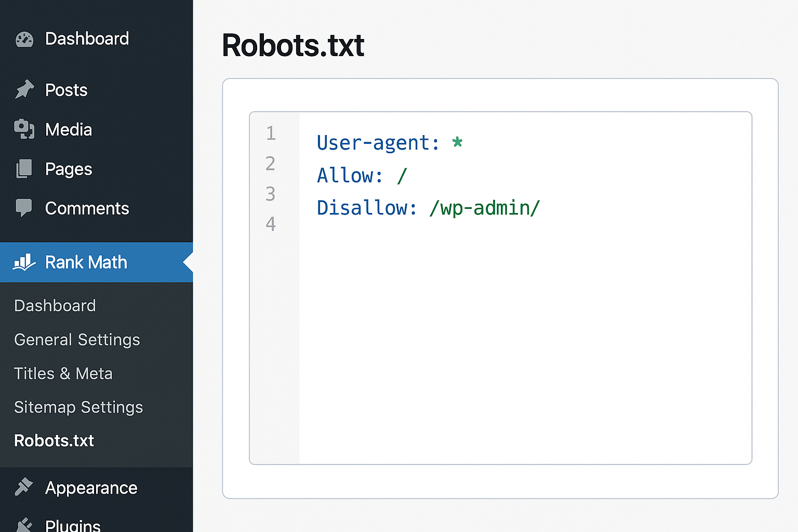Go to the Media library menu
Image resolution: width=798 pixels, height=532 pixels.
click(69, 129)
